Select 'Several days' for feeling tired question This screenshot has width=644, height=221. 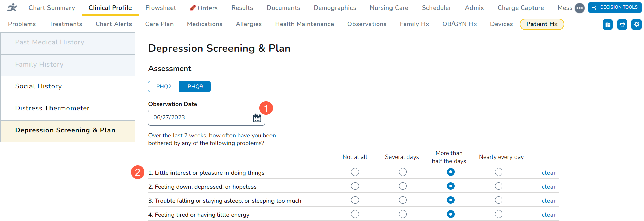tap(403, 214)
